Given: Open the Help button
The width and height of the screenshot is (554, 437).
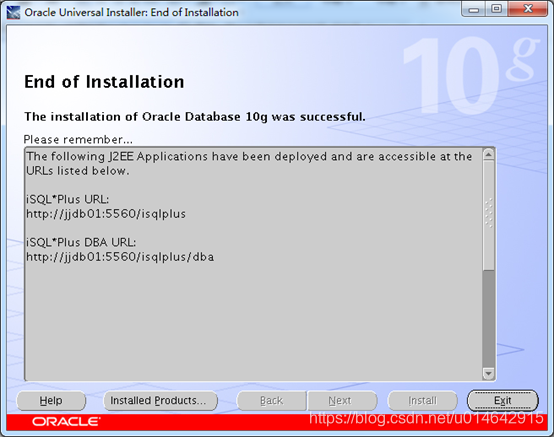Looking at the screenshot, I should (x=51, y=401).
